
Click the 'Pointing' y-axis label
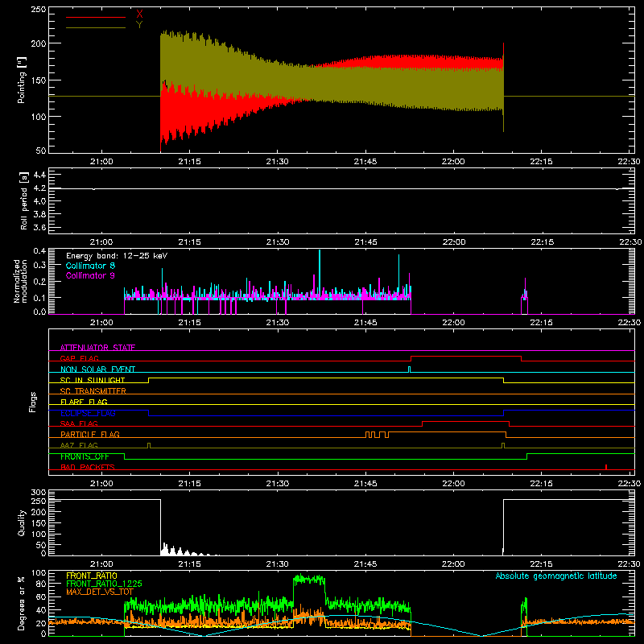[x=22, y=80]
